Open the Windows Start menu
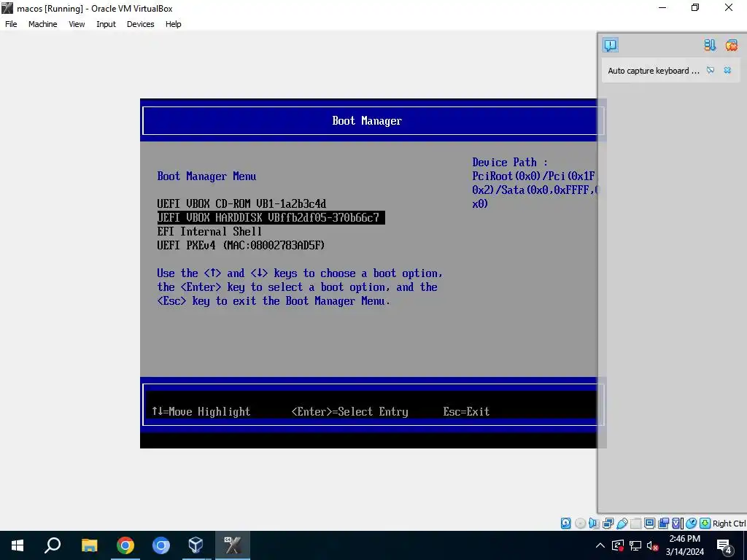 click(x=18, y=545)
